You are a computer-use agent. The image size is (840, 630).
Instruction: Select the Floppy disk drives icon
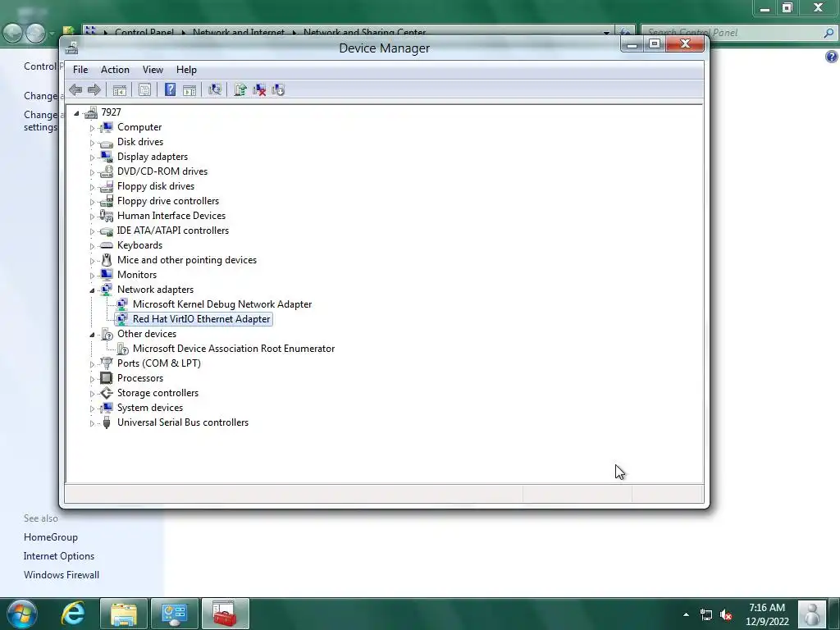107,186
